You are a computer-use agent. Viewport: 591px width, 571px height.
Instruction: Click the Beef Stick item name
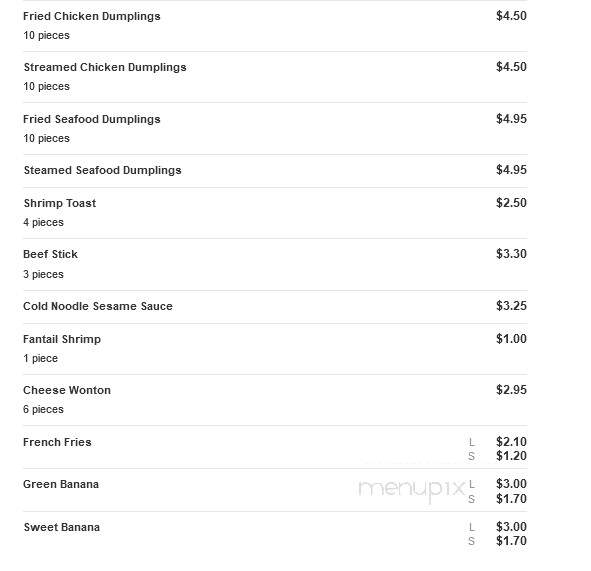pyautogui.click(x=50, y=254)
